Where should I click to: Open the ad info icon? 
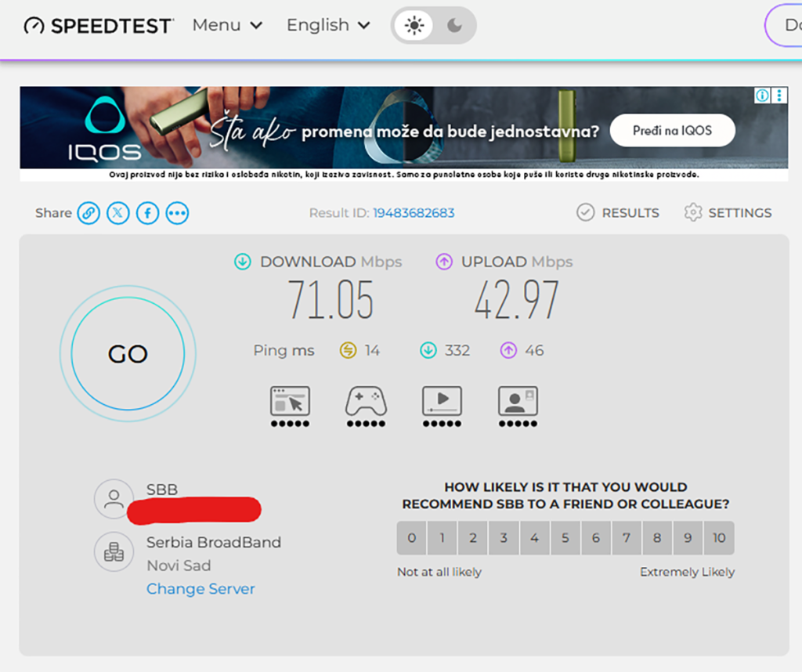point(762,95)
